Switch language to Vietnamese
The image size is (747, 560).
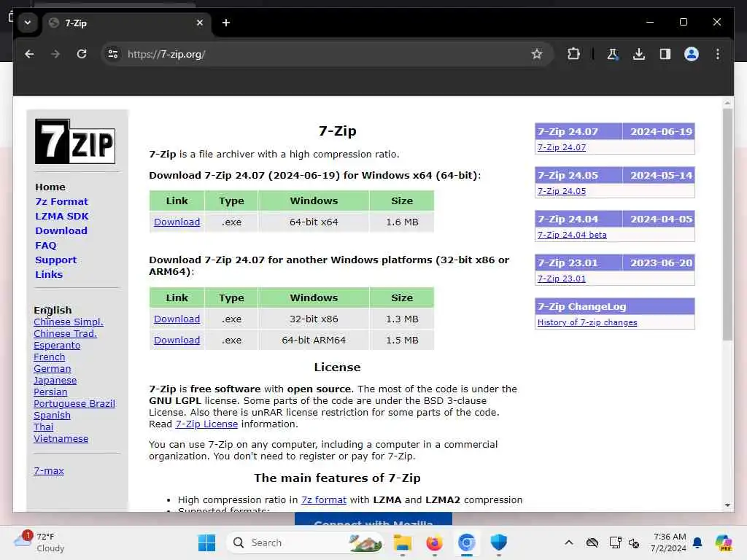click(x=61, y=438)
